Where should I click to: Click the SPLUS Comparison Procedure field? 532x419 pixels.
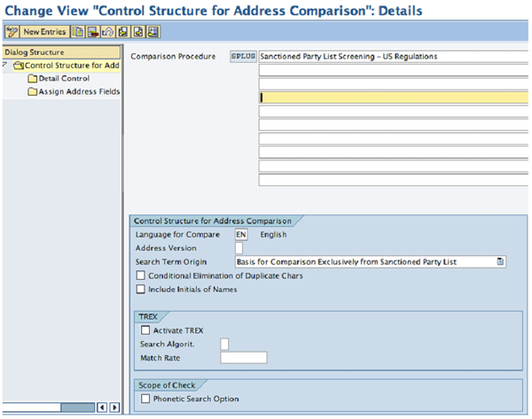click(242, 57)
